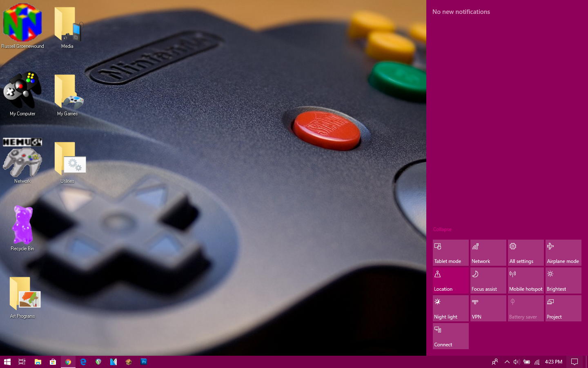This screenshot has width=588, height=368.
Task: Open the Project display options
Action: coord(563,308)
